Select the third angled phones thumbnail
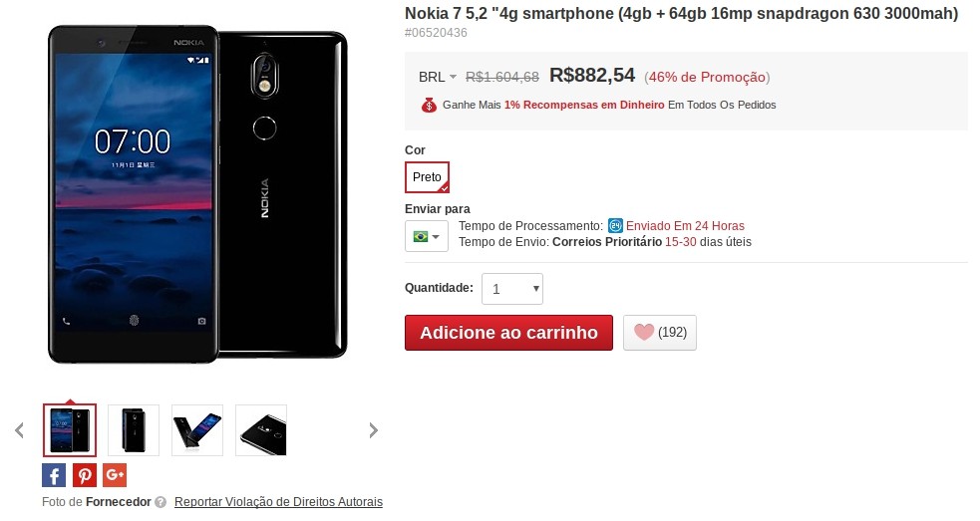 coord(197,430)
